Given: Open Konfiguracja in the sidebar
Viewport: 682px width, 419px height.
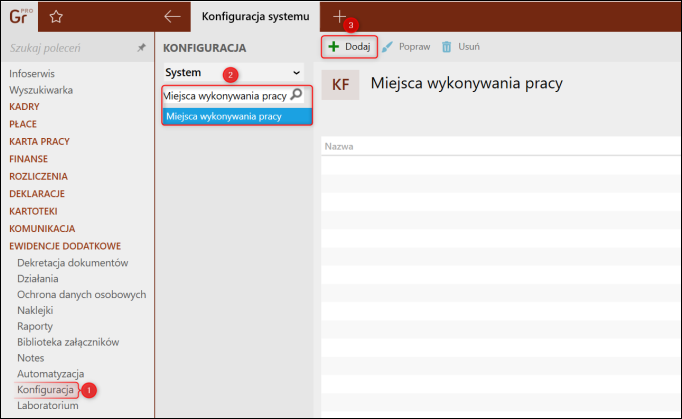Looking at the screenshot, I should tap(46, 390).
